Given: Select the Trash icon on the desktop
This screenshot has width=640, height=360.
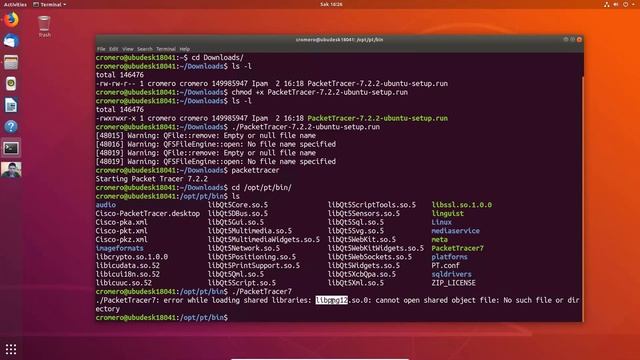Looking at the screenshot, I should coord(44,26).
